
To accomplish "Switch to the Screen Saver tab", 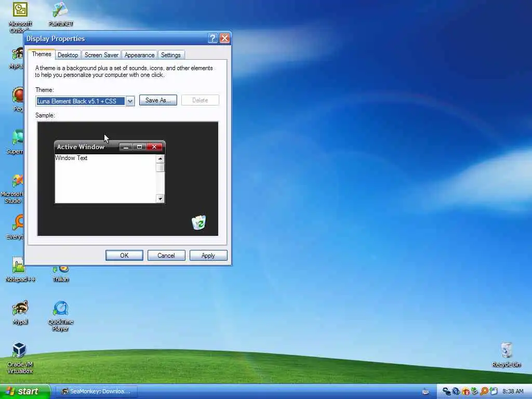I will (101, 55).
